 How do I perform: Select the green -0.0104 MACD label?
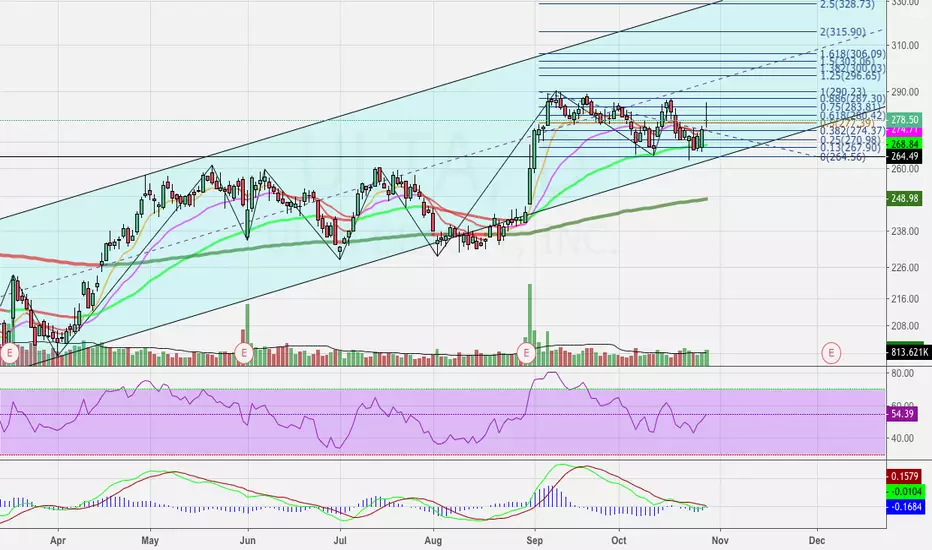[x=906, y=491]
